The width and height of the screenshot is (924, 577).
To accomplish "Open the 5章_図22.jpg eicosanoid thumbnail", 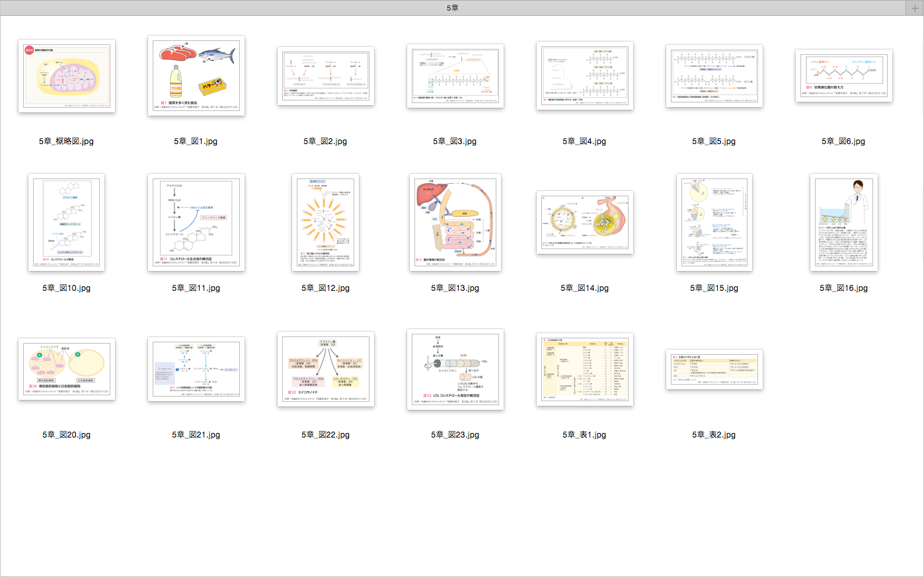I will point(326,369).
